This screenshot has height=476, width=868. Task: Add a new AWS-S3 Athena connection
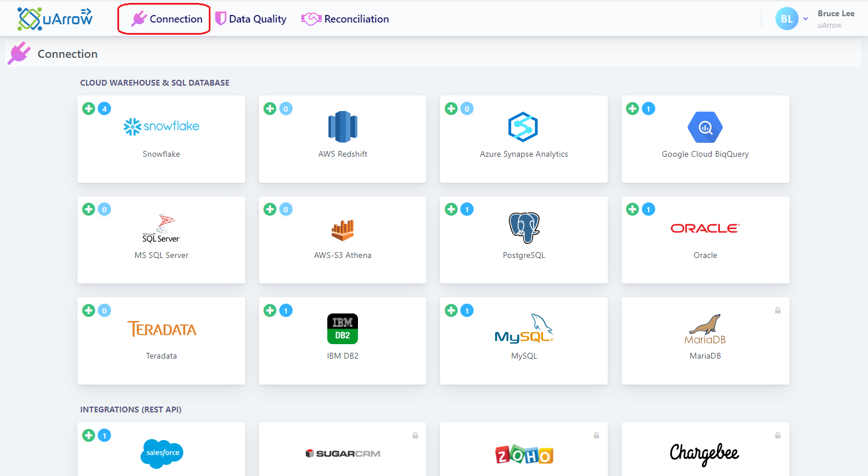(270, 209)
